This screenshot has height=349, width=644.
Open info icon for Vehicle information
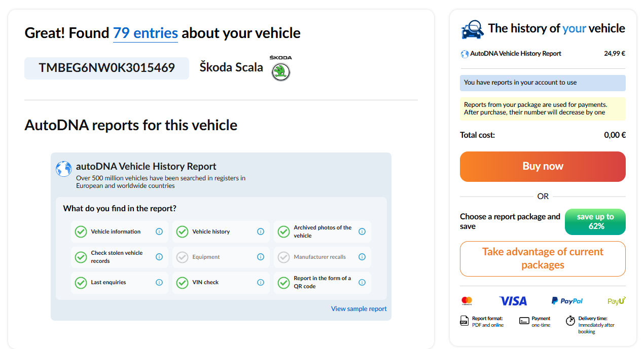pyautogui.click(x=159, y=231)
